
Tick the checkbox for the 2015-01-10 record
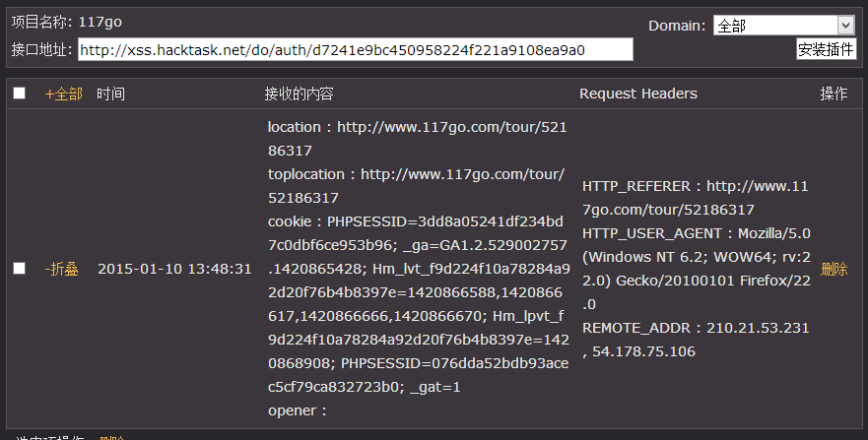(x=20, y=268)
